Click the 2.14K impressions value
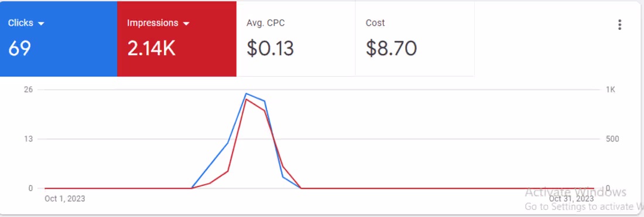 [152, 49]
